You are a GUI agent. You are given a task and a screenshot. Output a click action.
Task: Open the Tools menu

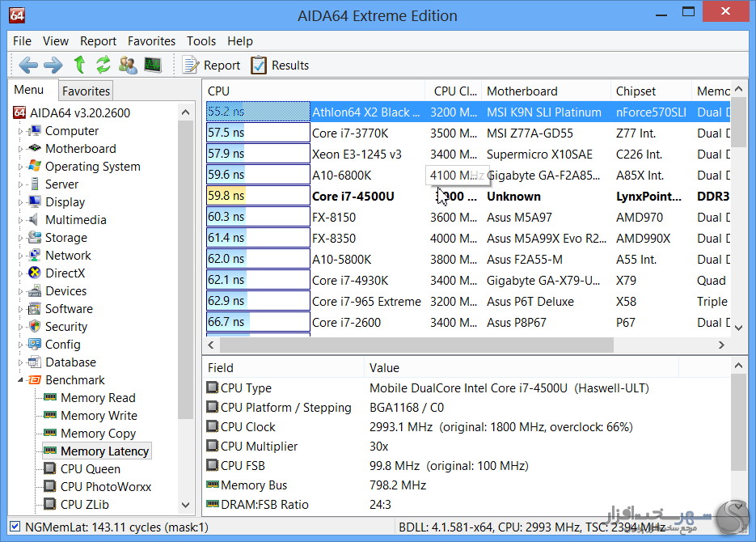[201, 40]
